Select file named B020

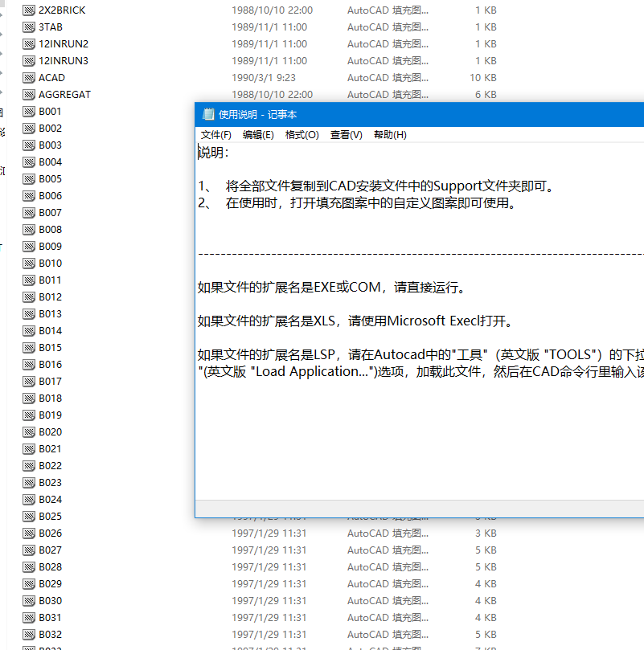50,432
